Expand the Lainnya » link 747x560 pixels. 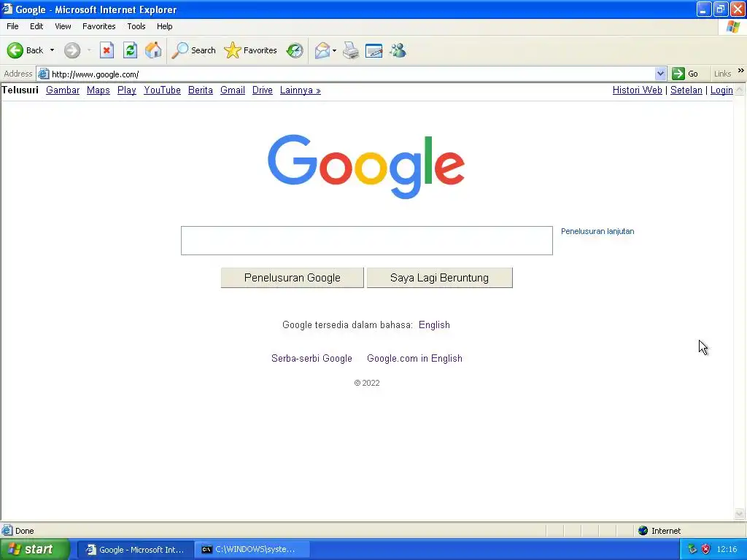tap(300, 90)
